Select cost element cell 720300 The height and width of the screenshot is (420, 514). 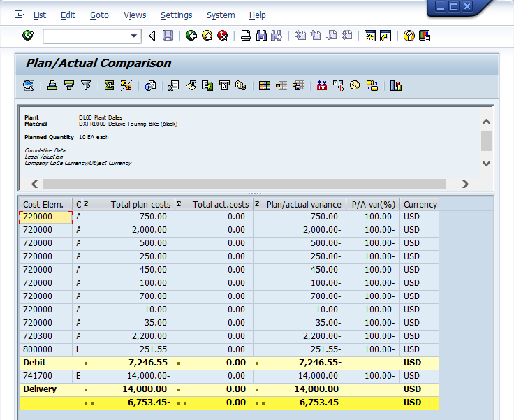(45, 336)
